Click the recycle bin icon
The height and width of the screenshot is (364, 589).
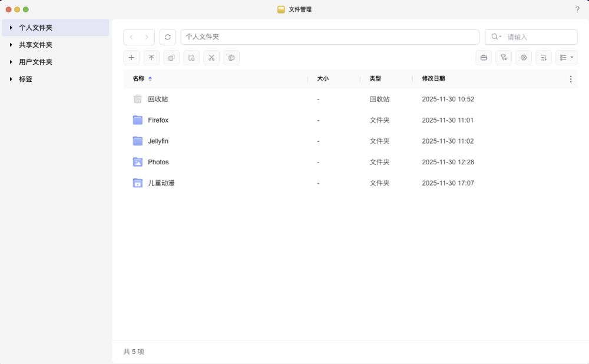click(137, 99)
